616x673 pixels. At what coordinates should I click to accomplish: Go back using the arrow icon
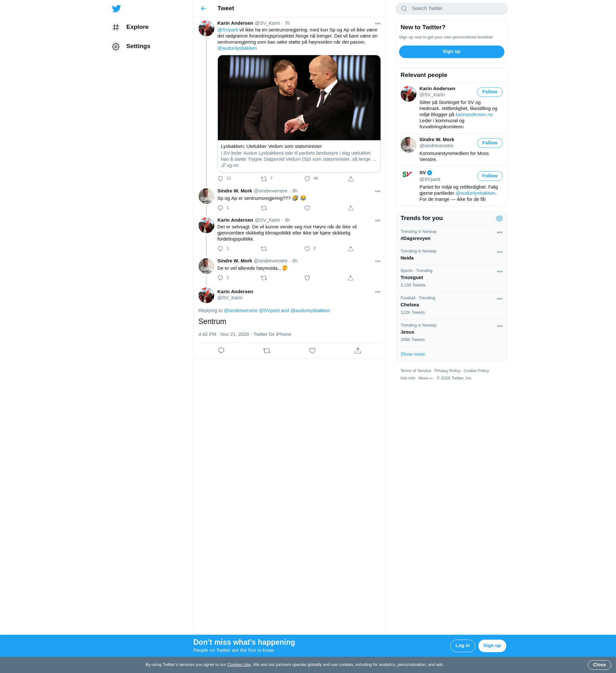click(x=203, y=9)
